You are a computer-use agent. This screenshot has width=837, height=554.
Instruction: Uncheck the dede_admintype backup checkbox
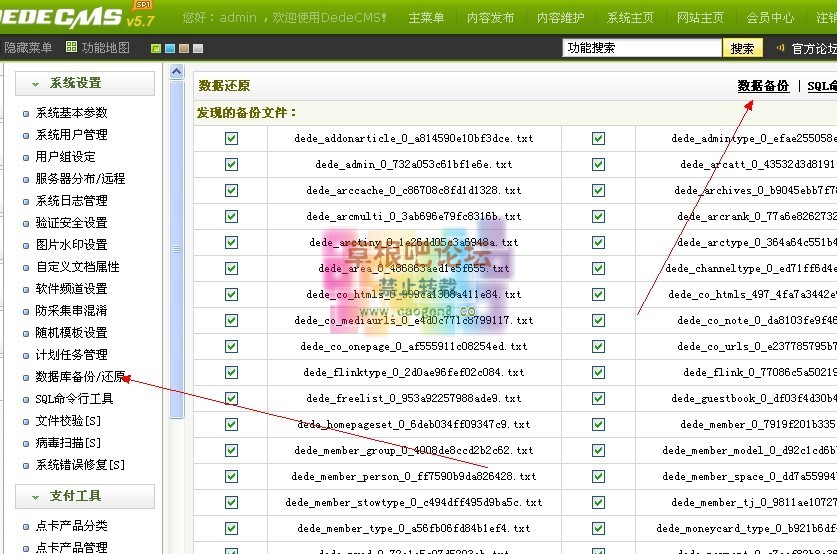click(x=598, y=138)
